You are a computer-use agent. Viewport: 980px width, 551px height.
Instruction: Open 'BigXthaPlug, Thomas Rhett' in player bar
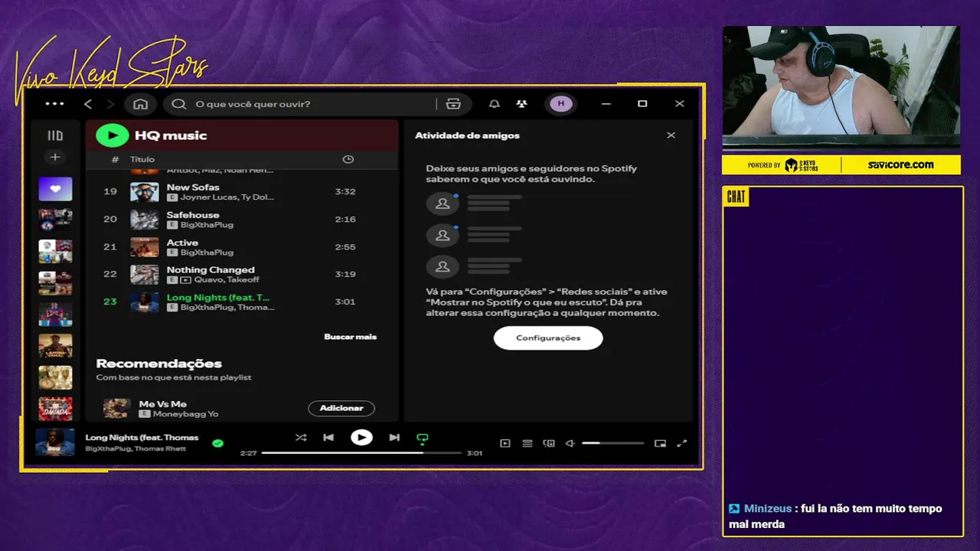(x=136, y=448)
